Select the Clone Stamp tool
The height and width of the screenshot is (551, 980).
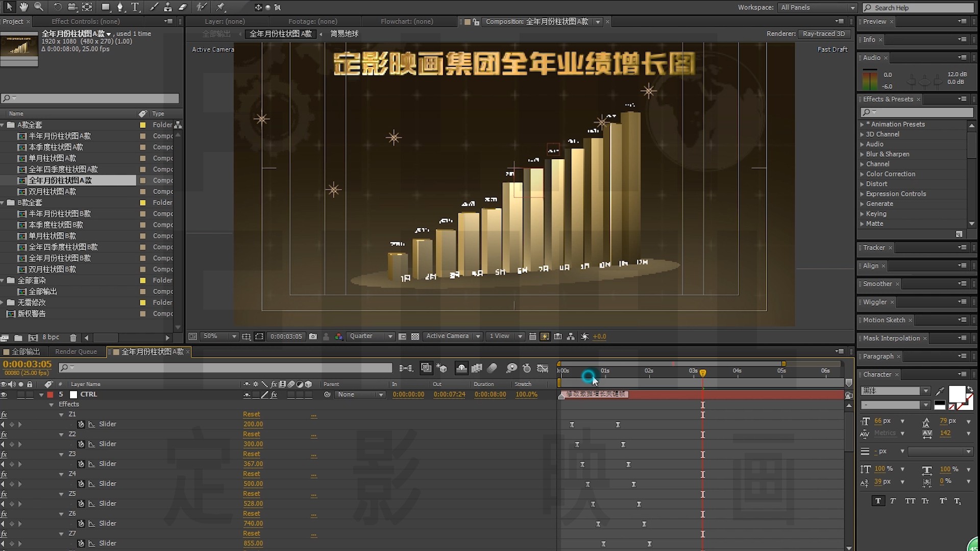click(x=167, y=7)
